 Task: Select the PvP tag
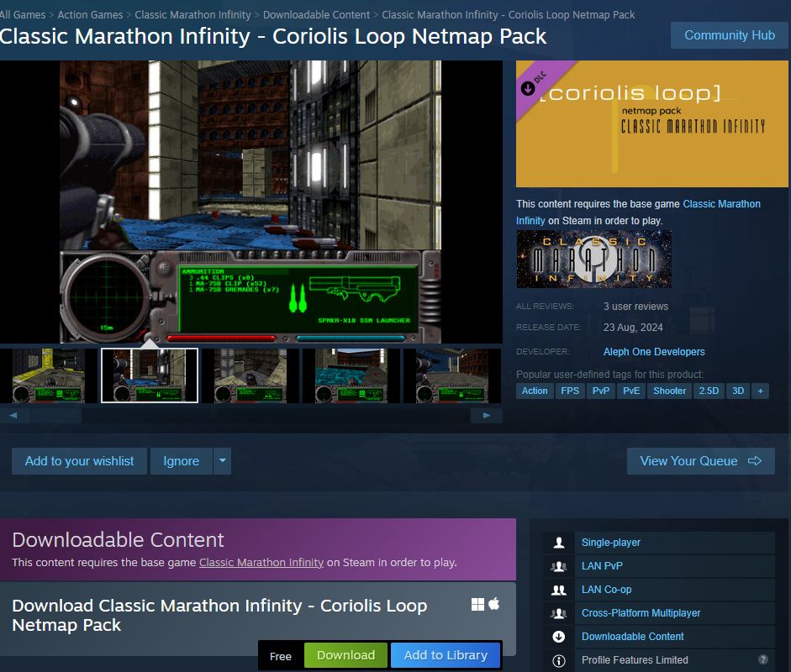point(601,391)
